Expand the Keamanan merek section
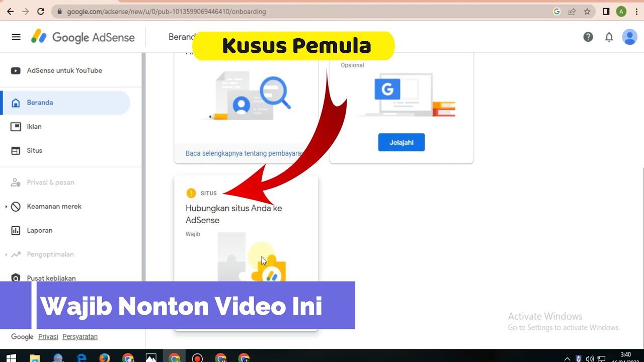The width and height of the screenshot is (644, 362). [x=6, y=207]
